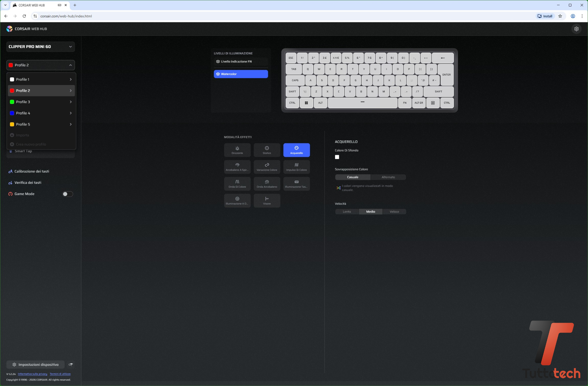This screenshot has height=386, width=588.
Task: Select the Visore lighting effect
Action: pos(267,200)
